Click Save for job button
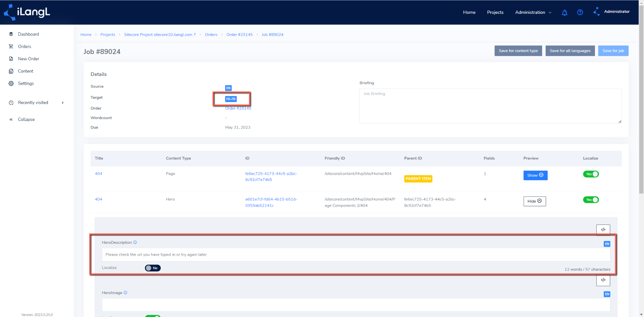This screenshot has height=317, width=644. [x=613, y=51]
